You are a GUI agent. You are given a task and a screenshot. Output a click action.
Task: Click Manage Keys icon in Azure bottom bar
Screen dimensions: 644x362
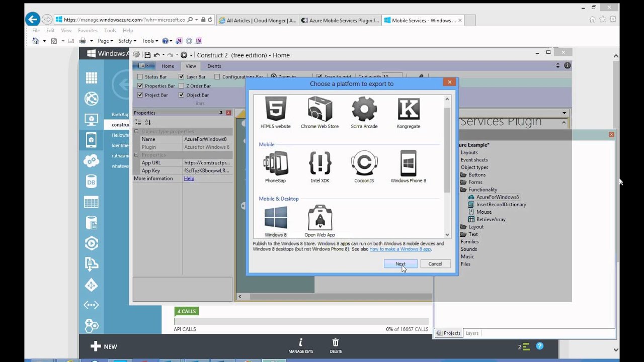[301, 346]
